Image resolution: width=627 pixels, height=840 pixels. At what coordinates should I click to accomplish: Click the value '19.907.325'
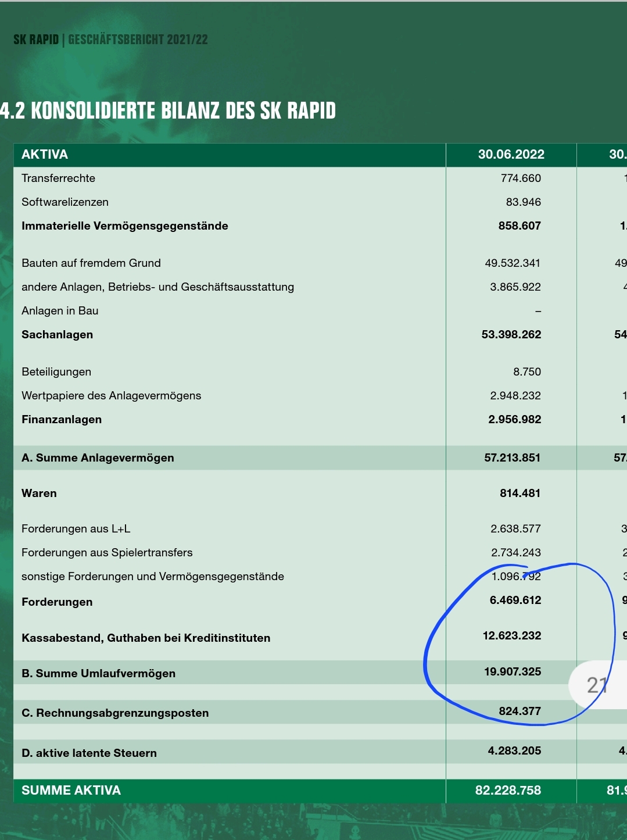click(513, 672)
